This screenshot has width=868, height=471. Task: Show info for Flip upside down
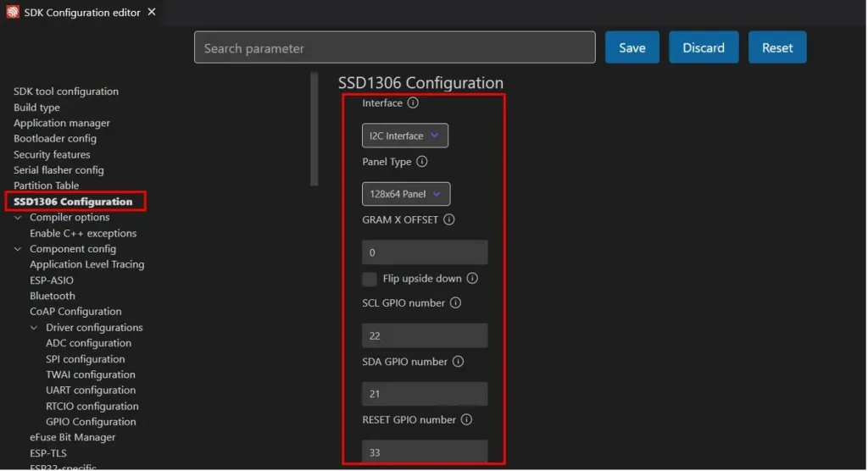472,279
